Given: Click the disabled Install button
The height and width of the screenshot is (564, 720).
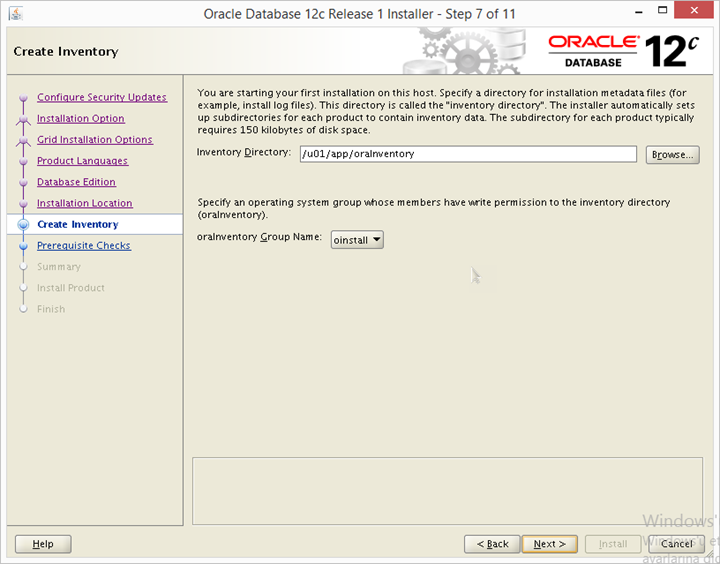Looking at the screenshot, I should pos(613,544).
